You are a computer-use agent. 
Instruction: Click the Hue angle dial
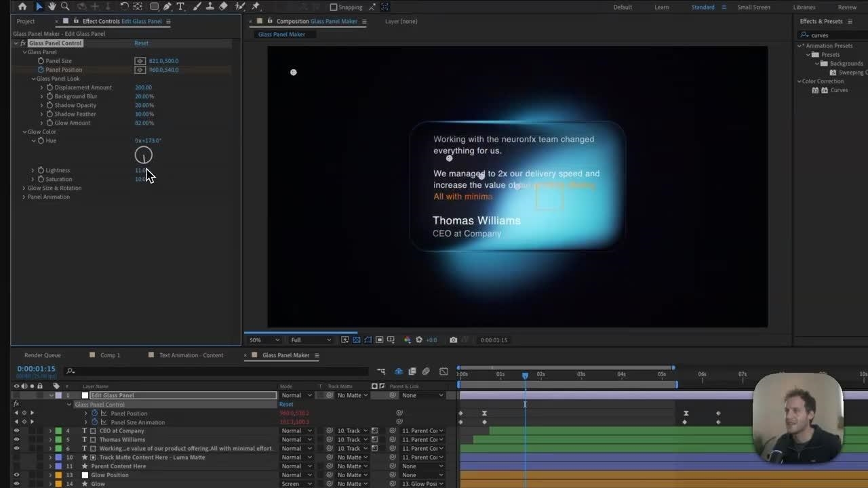144,156
